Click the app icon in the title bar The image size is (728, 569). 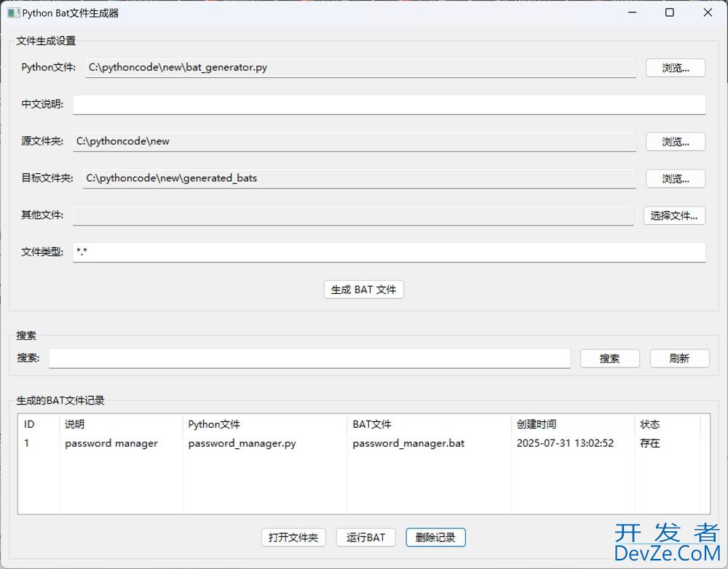(x=13, y=13)
